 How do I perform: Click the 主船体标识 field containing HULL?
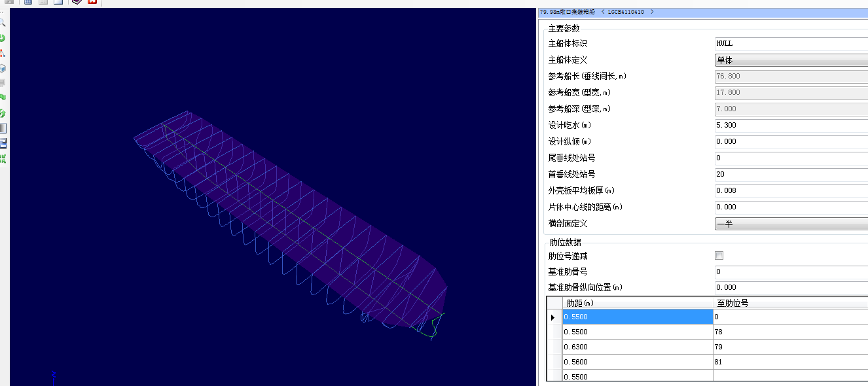click(791, 43)
